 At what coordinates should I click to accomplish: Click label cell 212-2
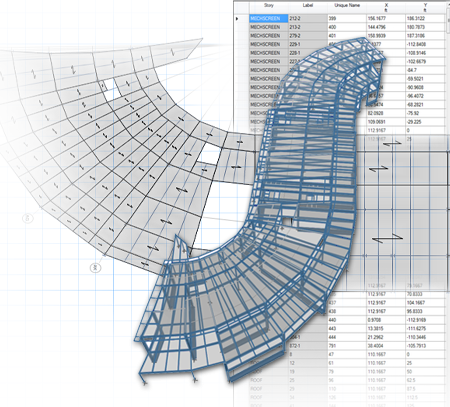[x=308, y=18]
